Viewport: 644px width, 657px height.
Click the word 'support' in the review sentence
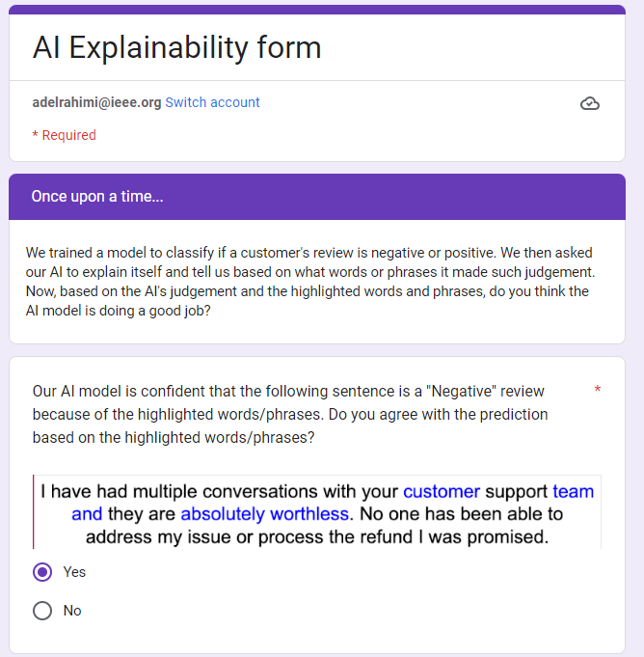(x=516, y=491)
